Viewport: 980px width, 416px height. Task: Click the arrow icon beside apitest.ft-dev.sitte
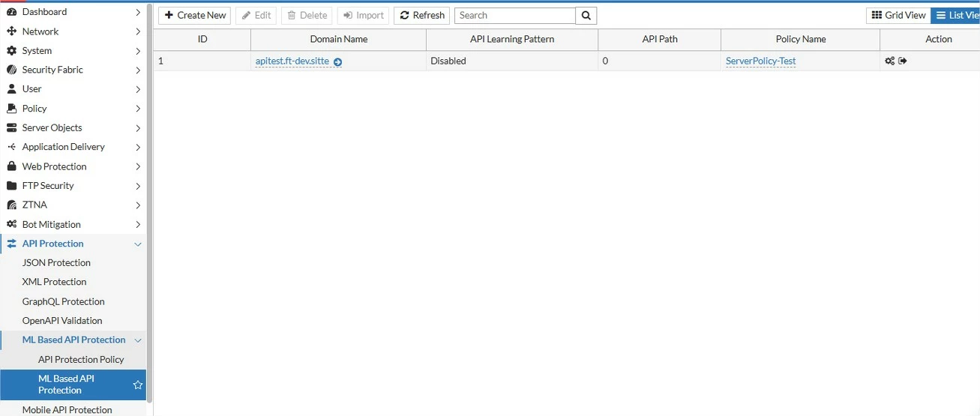[x=338, y=62]
